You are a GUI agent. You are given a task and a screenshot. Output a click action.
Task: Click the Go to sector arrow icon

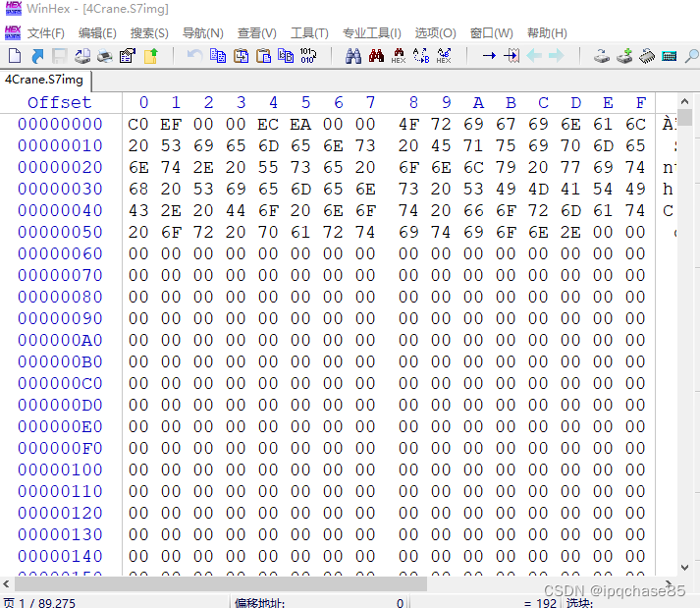(x=512, y=56)
